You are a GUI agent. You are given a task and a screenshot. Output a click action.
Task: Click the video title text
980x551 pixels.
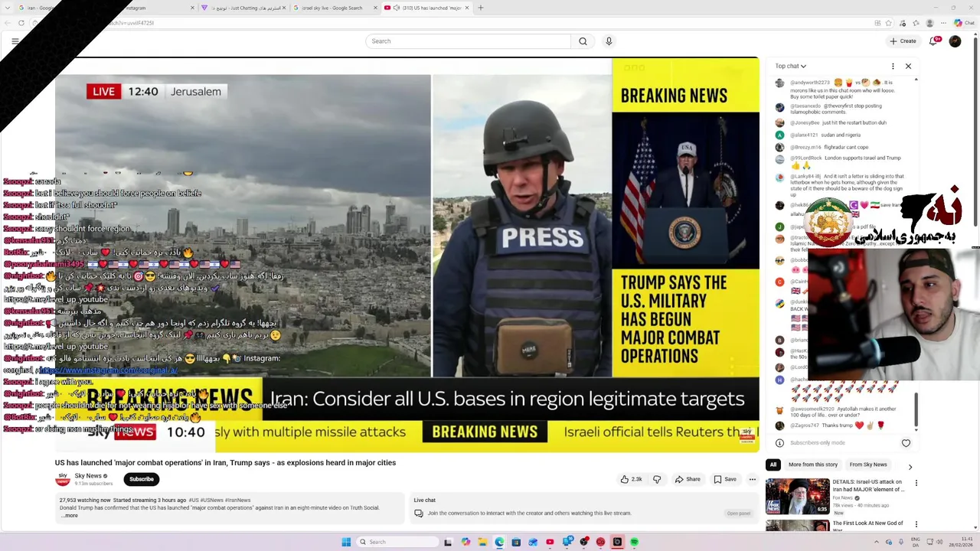click(225, 463)
